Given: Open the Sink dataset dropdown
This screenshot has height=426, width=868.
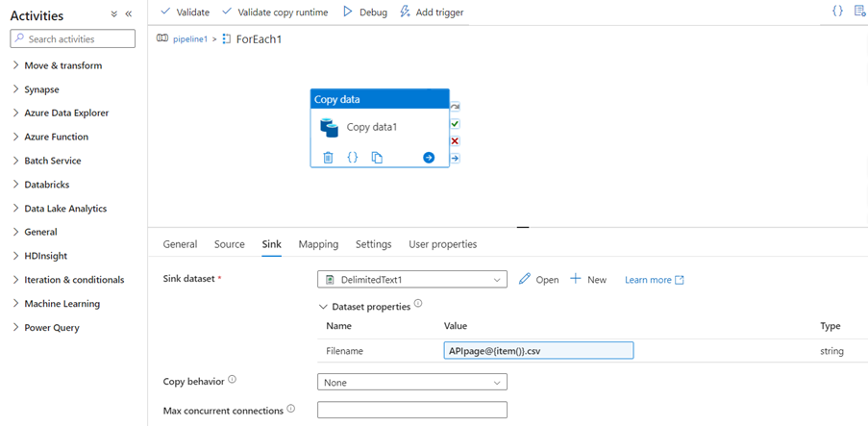Looking at the screenshot, I should pyautogui.click(x=411, y=280).
